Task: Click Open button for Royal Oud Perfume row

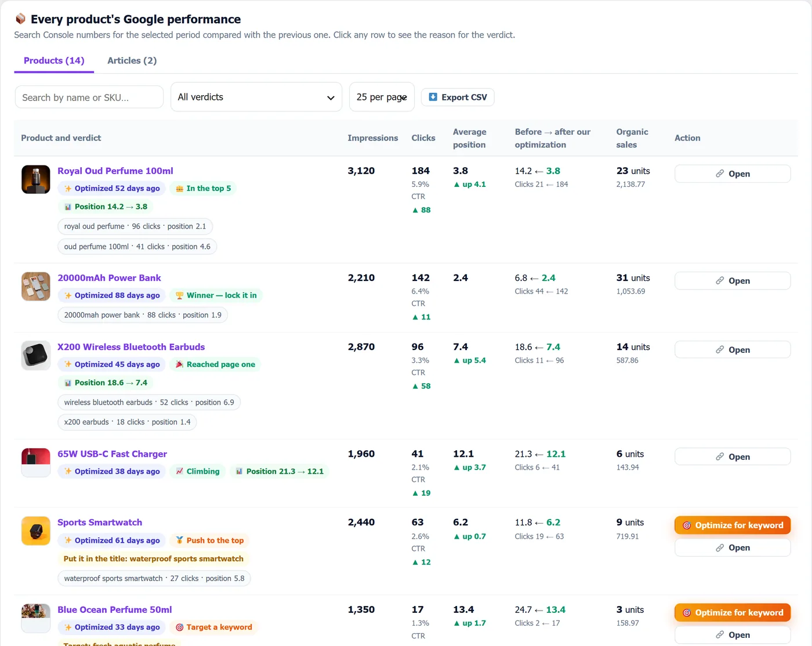Action: [733, 174]
